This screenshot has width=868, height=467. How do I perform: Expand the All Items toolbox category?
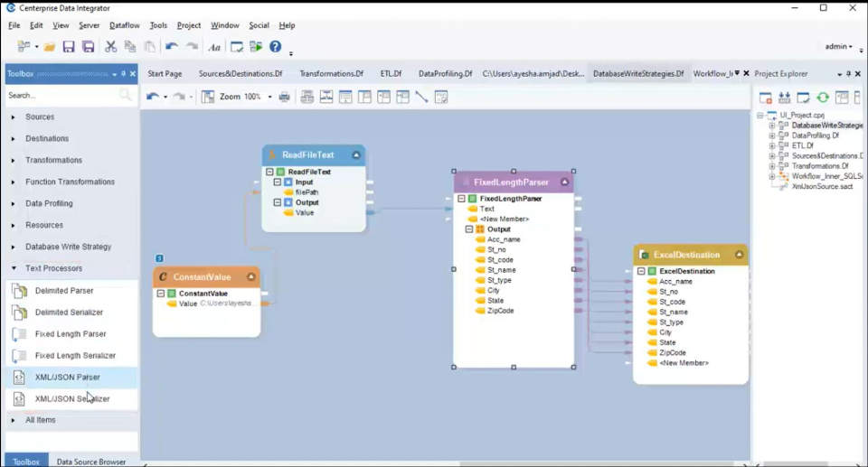coord(14,420)
